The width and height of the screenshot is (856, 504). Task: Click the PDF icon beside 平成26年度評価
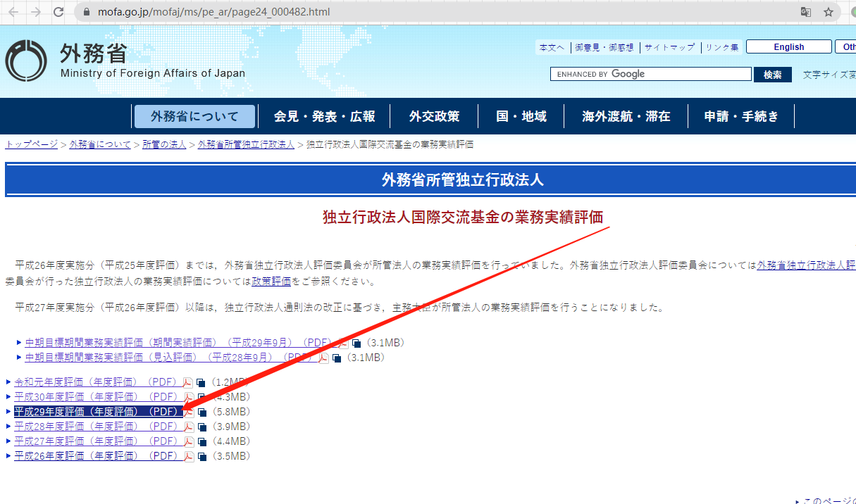pyautogui.click(x=189, y=456)
